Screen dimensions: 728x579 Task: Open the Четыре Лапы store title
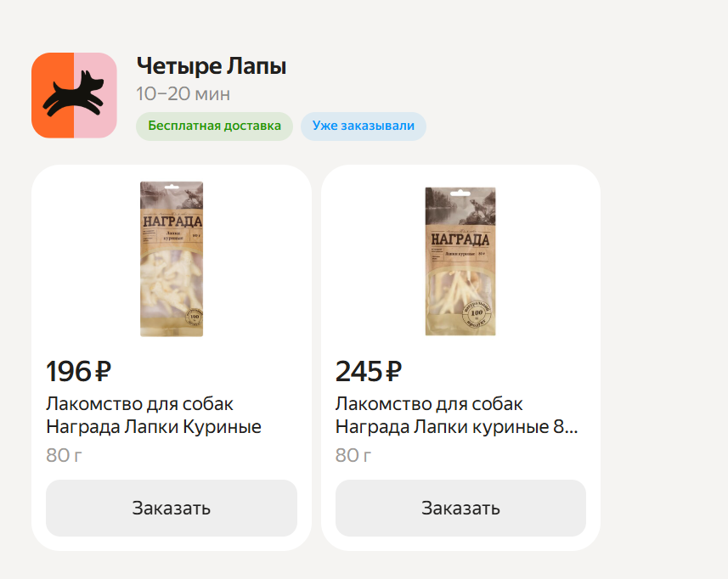(x=212, y=66)
